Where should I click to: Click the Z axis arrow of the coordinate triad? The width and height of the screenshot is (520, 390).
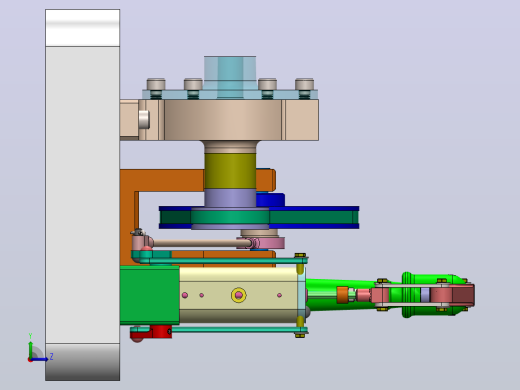click(x=40, y=359)
